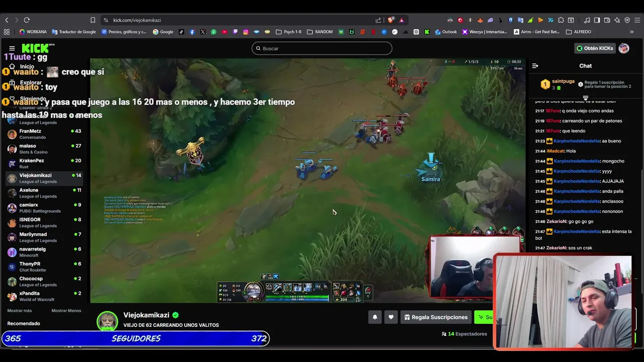Expand the RANDOM bookmarks folder
The height and width of the screenshot is (362, 644).
pyautogui.click(x=320, y=32)
